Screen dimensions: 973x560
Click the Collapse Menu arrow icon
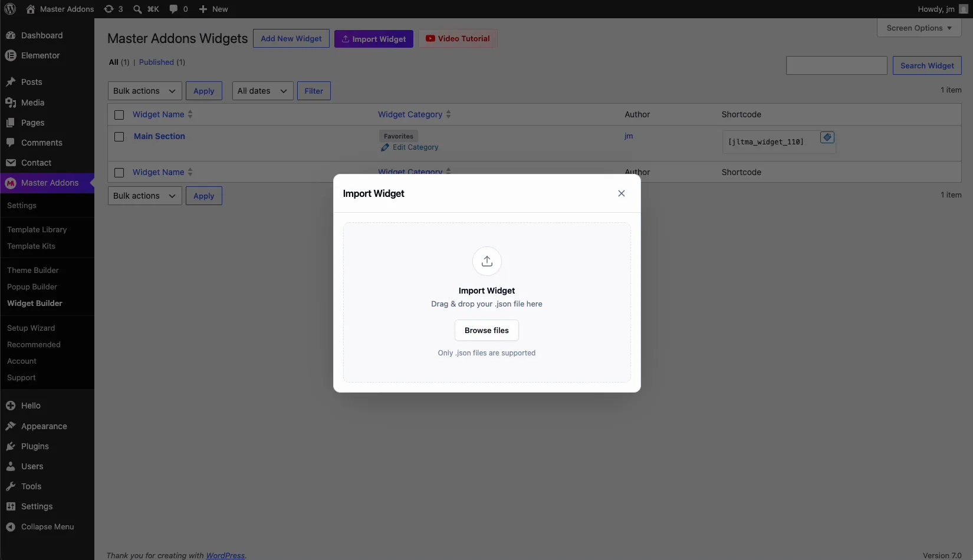click(11, 527)
